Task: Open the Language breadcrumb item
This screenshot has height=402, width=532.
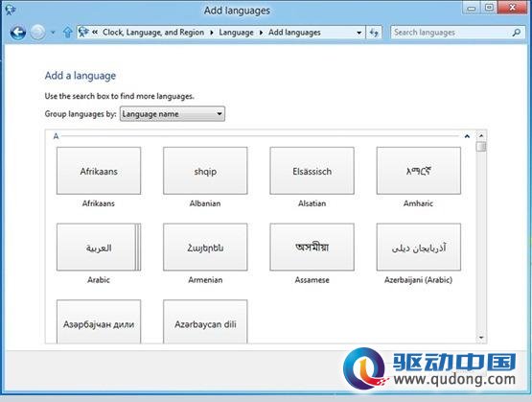Action: (236, 33)
